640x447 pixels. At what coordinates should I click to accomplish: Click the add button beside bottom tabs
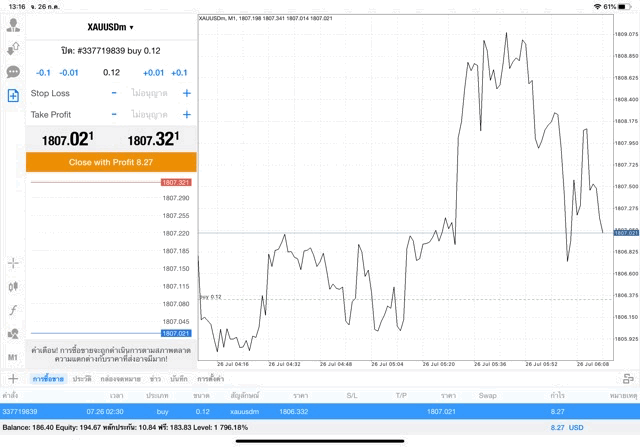[x=13, y=379]
